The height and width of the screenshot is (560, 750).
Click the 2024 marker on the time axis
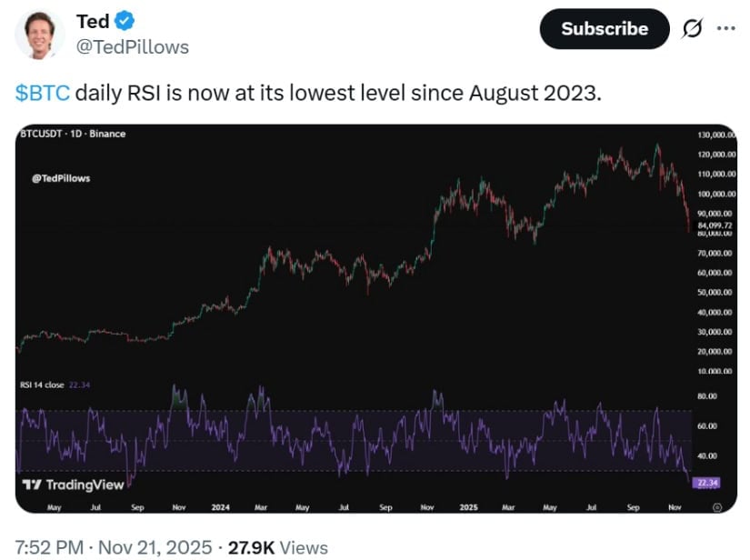click(x=220, y=507)
